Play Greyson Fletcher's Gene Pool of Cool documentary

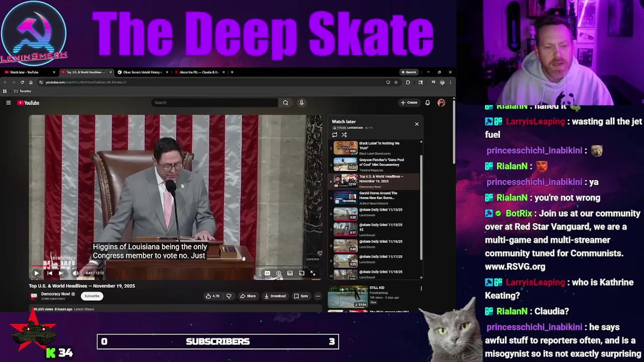(x=374, y=164)
